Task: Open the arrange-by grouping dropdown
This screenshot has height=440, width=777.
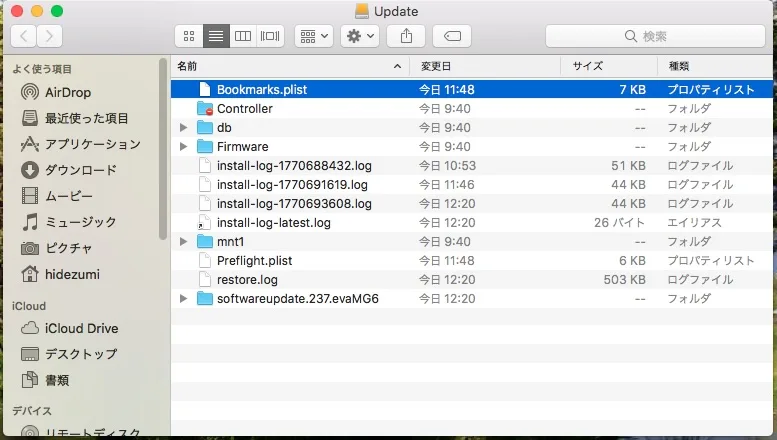Action: tap(314, 36)
